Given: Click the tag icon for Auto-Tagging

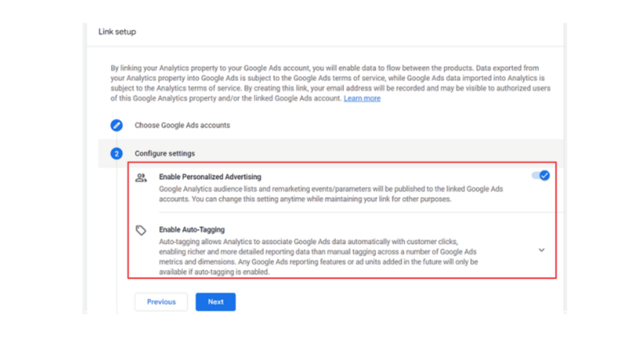Looking at the screenshot, I should [141, 230].
